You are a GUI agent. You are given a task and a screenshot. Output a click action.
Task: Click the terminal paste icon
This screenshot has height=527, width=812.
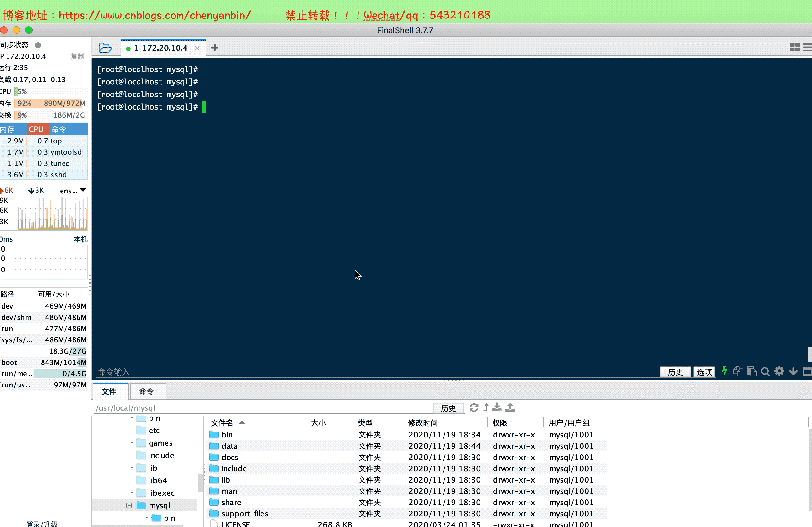752,371
